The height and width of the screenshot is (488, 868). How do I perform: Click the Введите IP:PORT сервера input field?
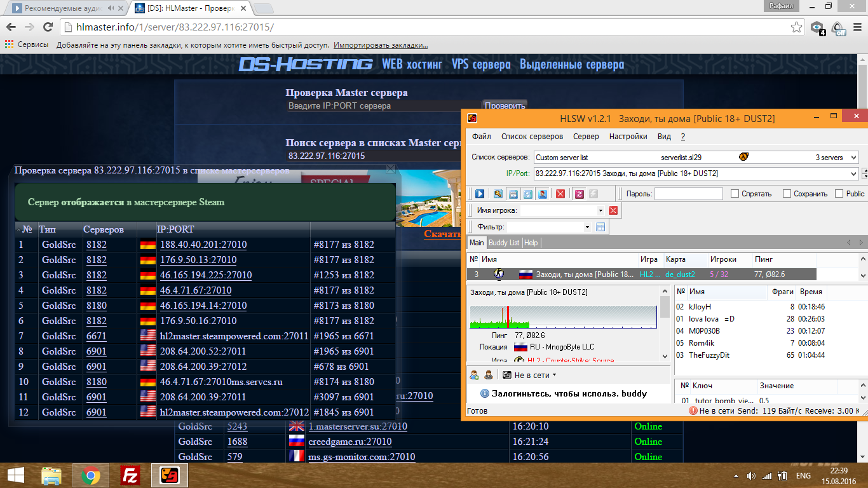[384, 106]
